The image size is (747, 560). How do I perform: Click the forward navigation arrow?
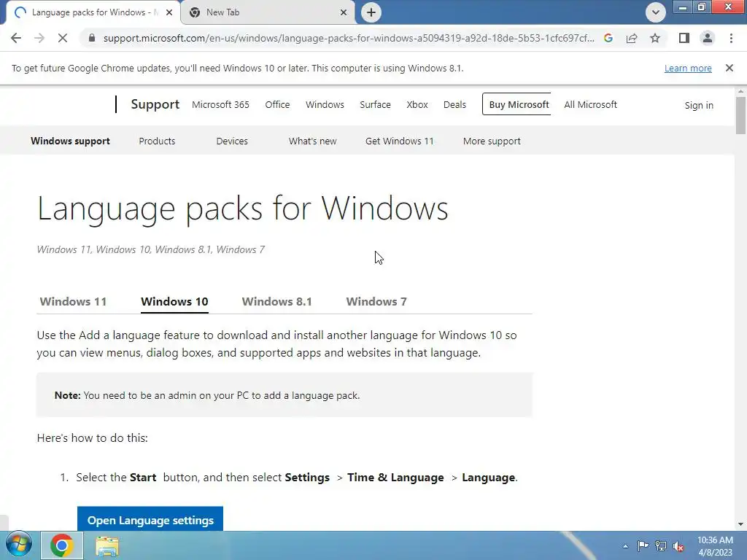39,38
